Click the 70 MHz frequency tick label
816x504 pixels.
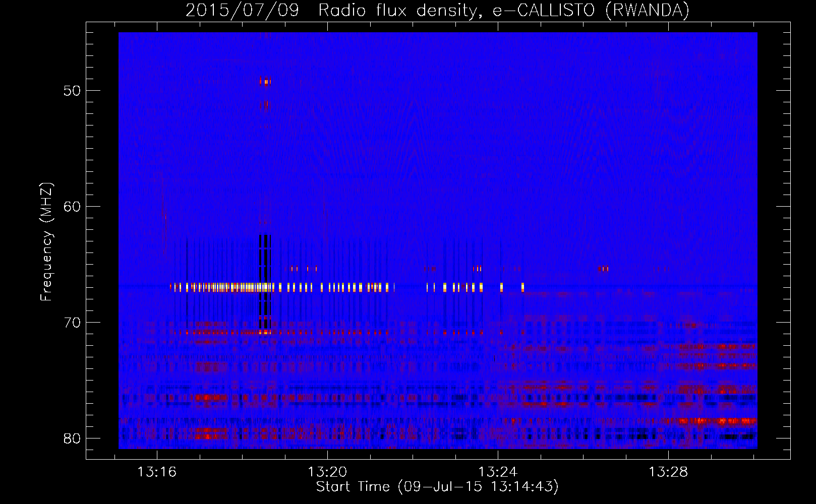(72, 323)
